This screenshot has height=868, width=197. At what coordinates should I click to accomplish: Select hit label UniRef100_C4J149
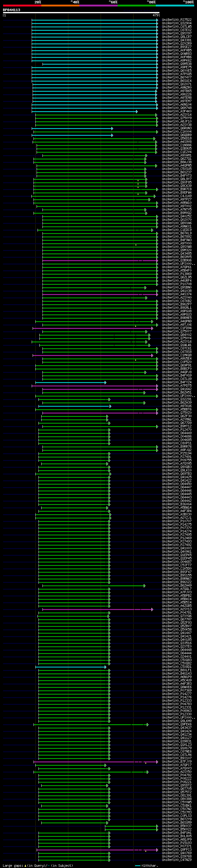click(x=177, y=196)
